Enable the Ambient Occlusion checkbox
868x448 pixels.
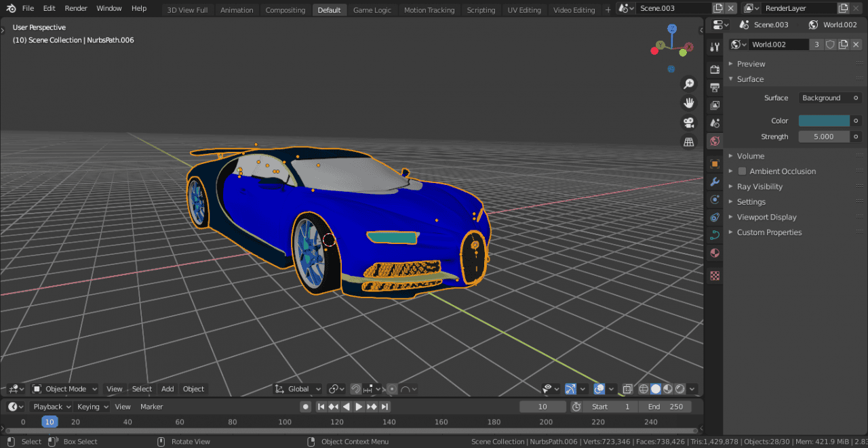click(x=742, y=171)
